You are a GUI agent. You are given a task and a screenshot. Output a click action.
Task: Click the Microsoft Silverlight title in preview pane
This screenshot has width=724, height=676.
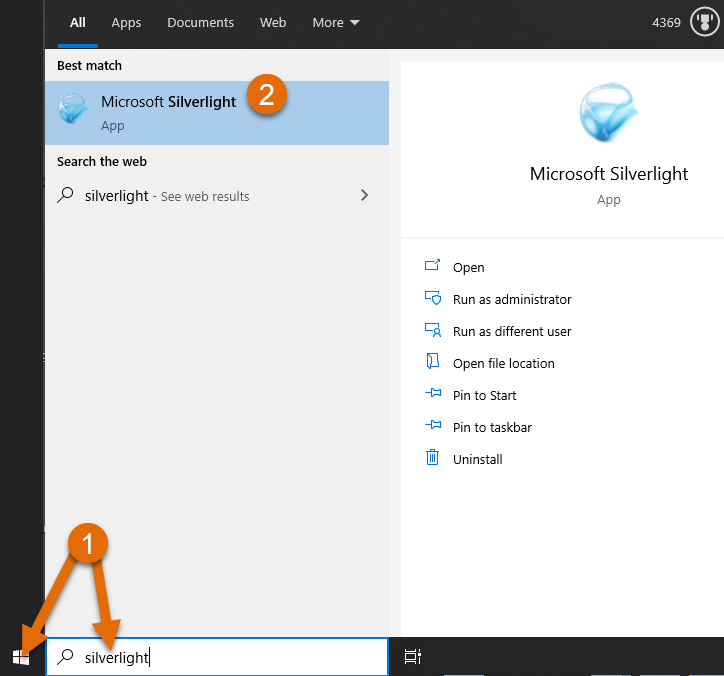click(609, 174)
